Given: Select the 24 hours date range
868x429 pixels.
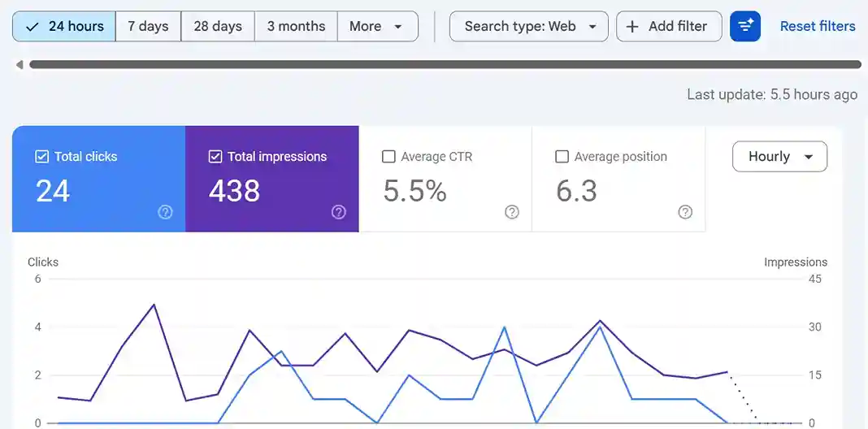Looking at the screenshot, I should click(64, 26).
